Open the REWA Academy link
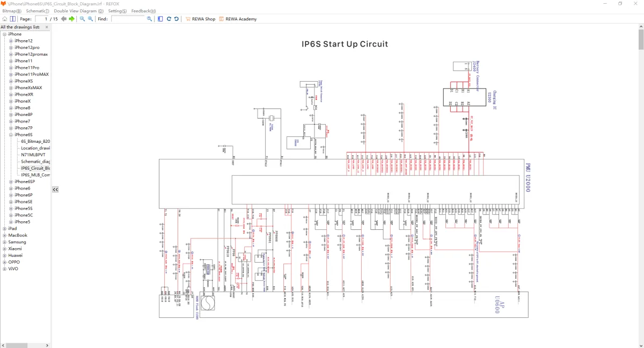644x348 pixels. (x=238, y=19)
